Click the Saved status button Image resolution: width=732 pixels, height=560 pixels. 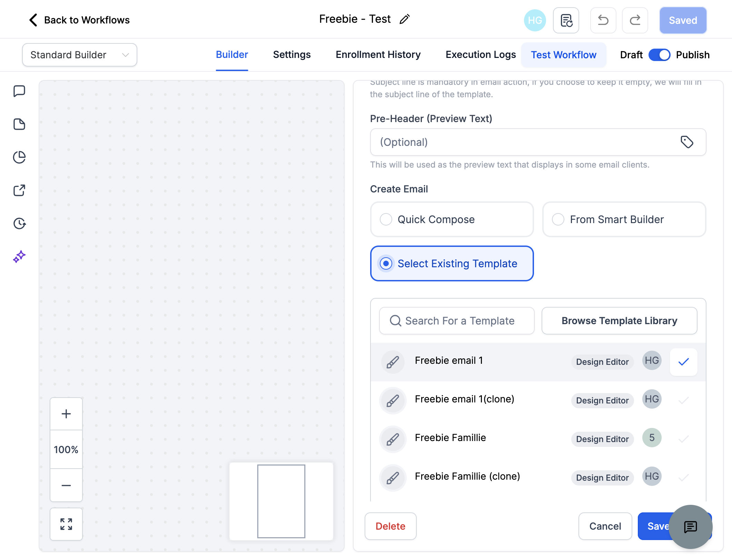(683, 20)
